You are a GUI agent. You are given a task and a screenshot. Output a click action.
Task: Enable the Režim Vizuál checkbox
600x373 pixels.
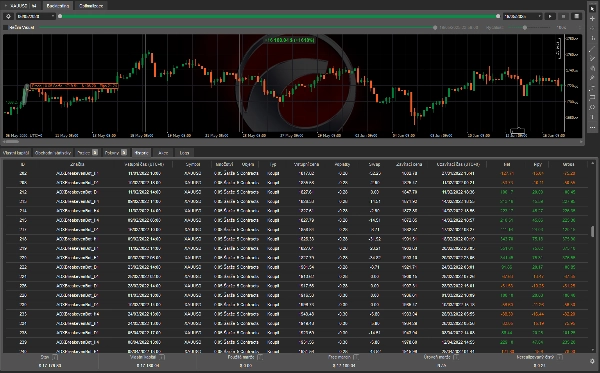click(x=6, y=28)
